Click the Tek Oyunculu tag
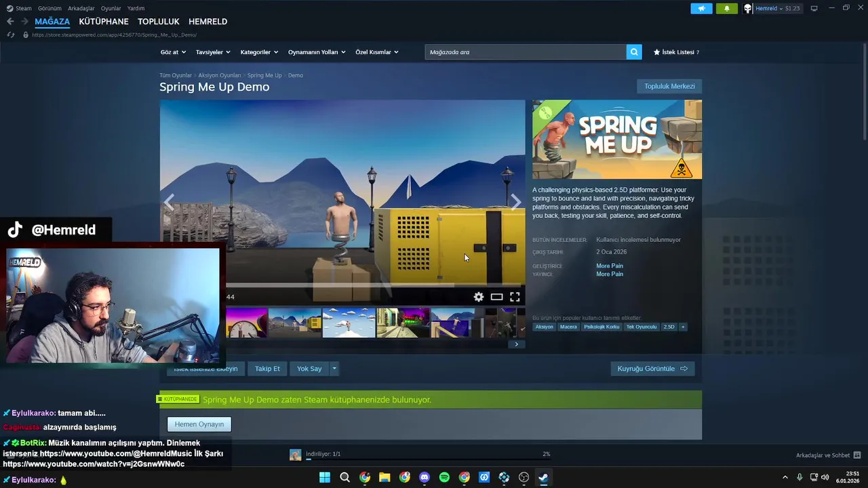Screen dimensions: 868x488 point(642,327)
